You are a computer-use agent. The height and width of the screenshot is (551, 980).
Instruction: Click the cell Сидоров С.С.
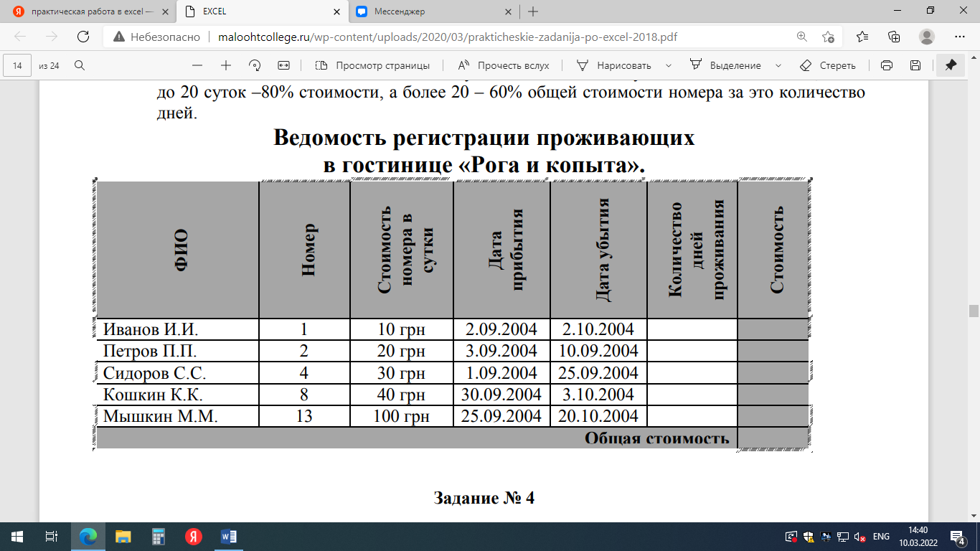(177, 373)
